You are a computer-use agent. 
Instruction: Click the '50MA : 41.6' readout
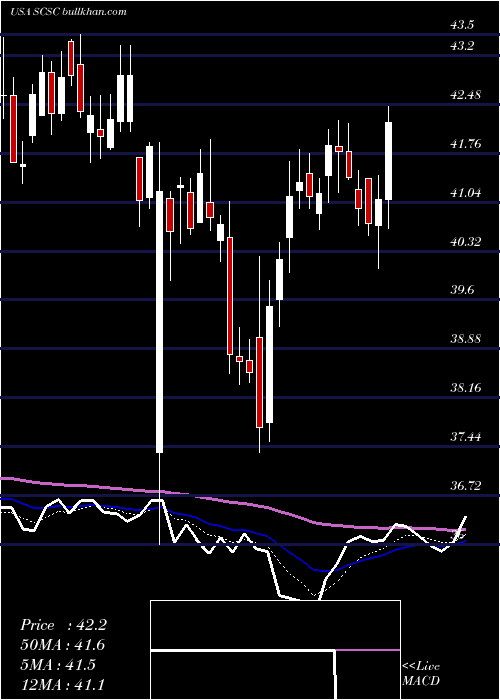[x=62, y=645]
